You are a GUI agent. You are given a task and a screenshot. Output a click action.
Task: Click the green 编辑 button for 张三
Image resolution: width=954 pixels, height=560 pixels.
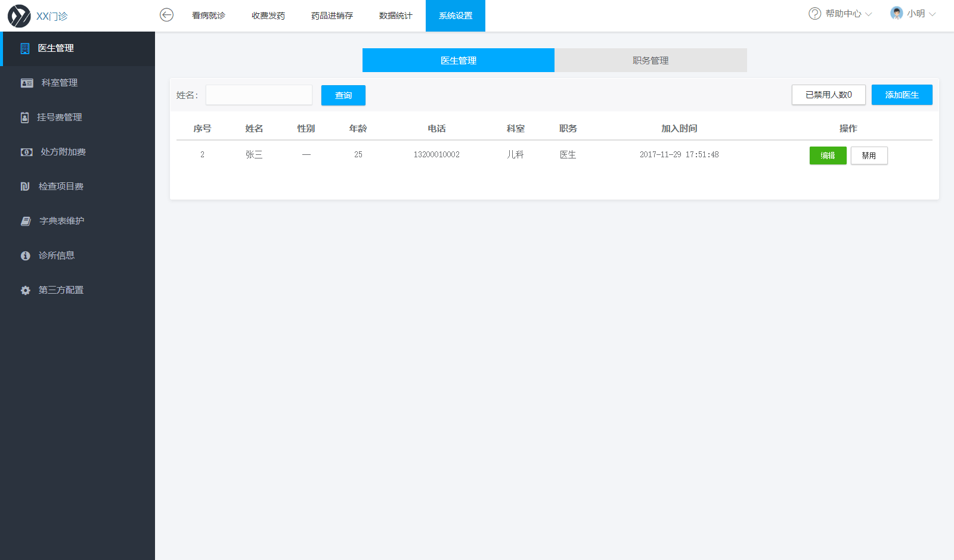(x=828, y=155)
